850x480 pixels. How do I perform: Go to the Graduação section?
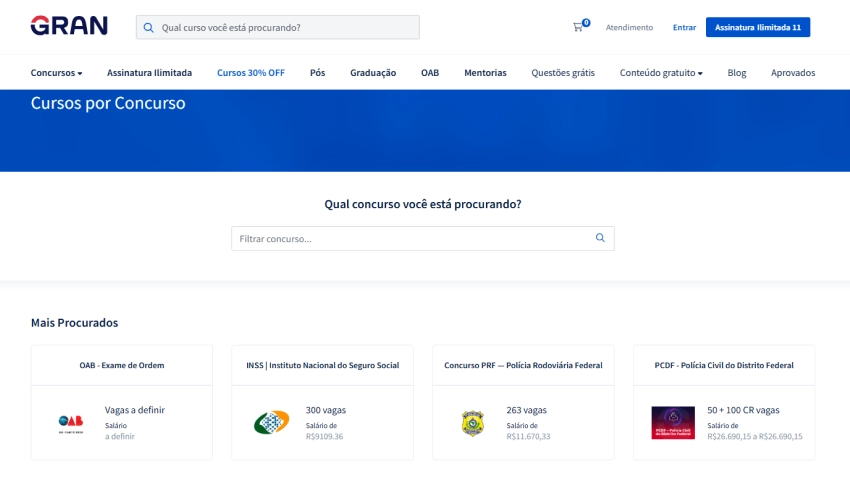pos(373,73)
